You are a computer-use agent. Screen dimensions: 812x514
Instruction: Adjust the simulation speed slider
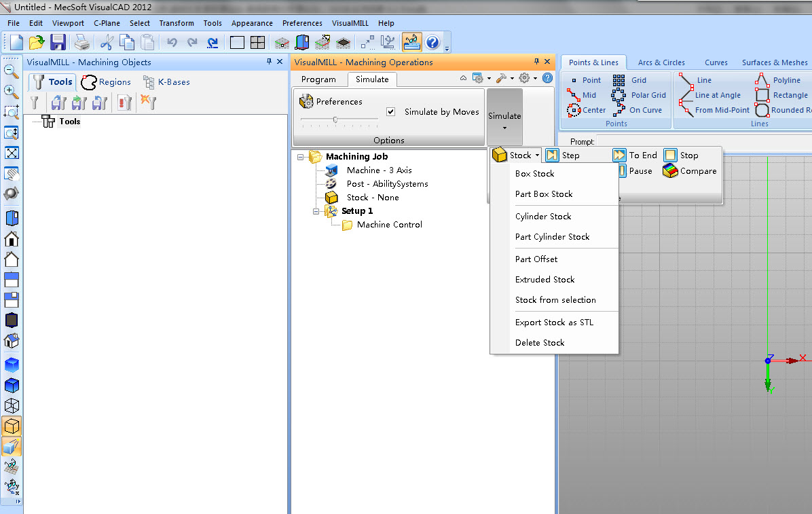[x=335, y=120]
